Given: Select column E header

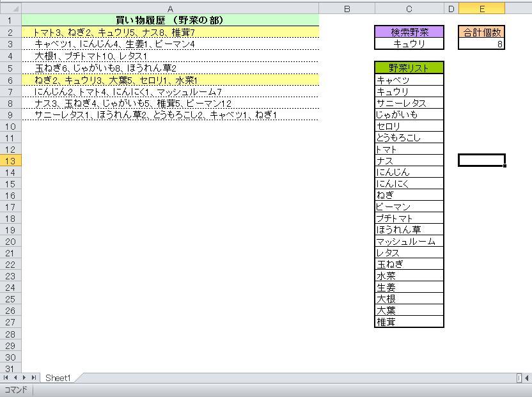Looking at the screenshot, I should pyautogui.click(x=481, y=9).
